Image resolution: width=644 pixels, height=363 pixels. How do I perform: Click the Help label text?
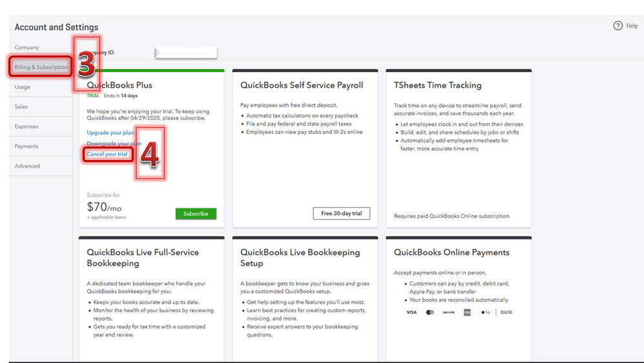pos(632,25)
